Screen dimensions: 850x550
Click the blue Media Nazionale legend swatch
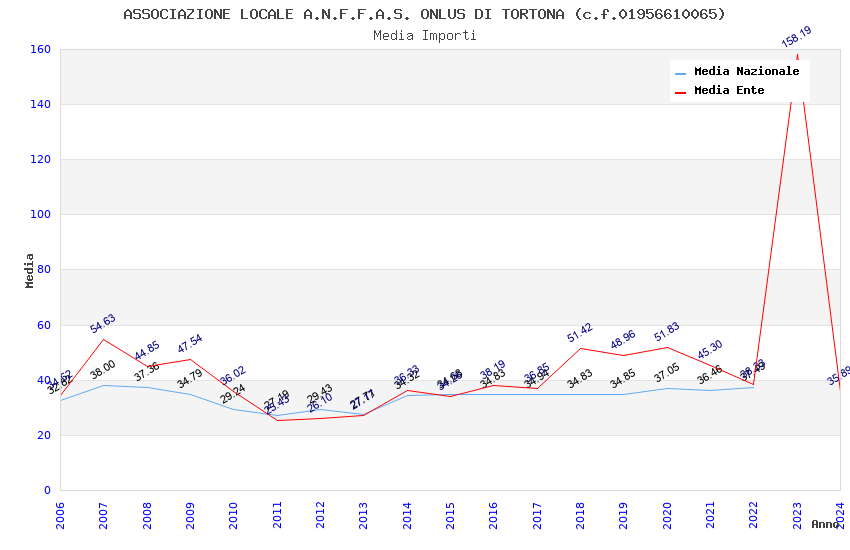click(680, 73)
